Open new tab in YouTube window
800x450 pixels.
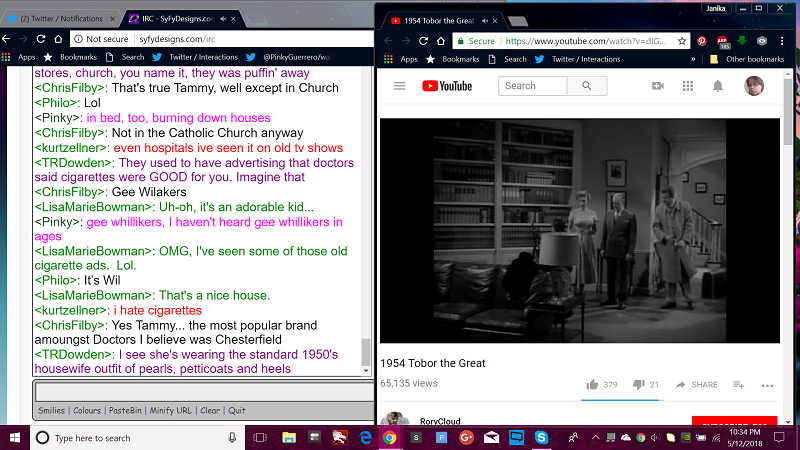pos(518,21)
